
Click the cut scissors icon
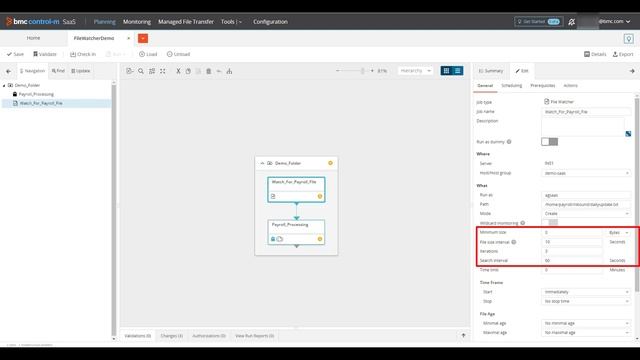tap(178, 71)
